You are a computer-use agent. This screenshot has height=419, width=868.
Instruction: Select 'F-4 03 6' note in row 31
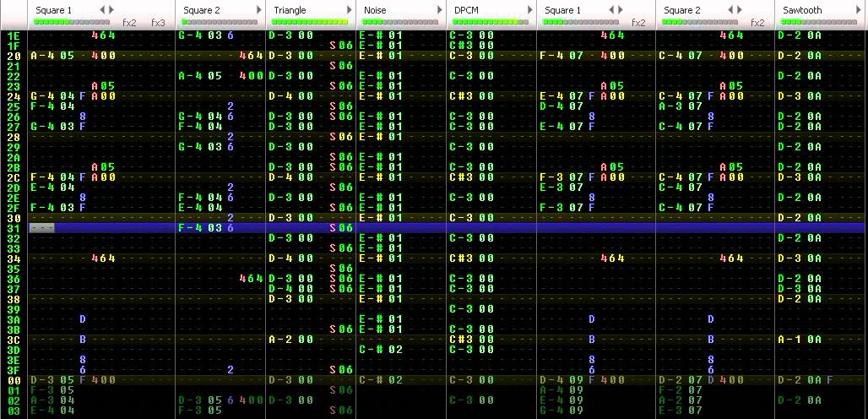(206, 228)
